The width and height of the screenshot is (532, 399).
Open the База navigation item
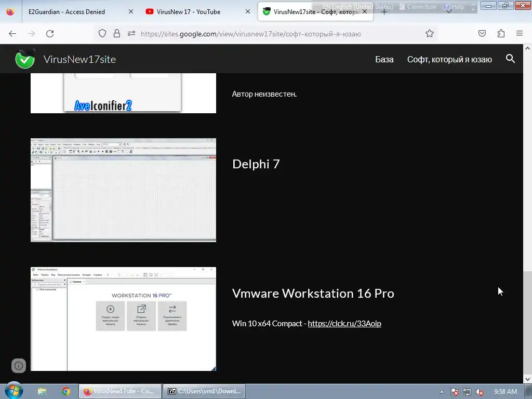point(384,59)
